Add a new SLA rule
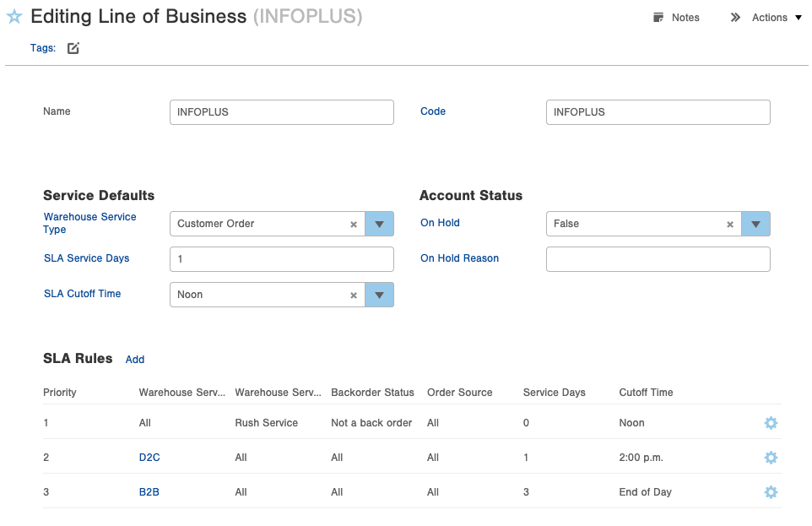This screenshot has width=812, height=526. click(135, 359)
